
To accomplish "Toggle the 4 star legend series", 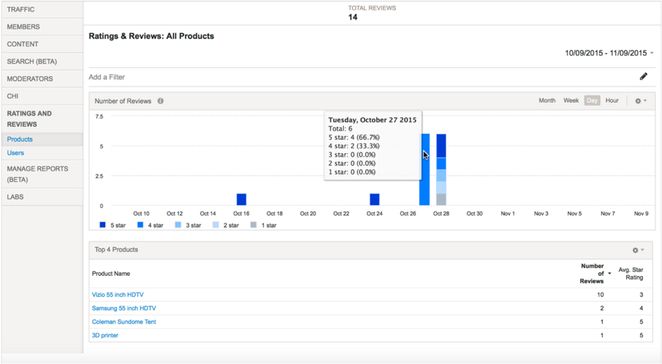I will (x=150, y=225).
